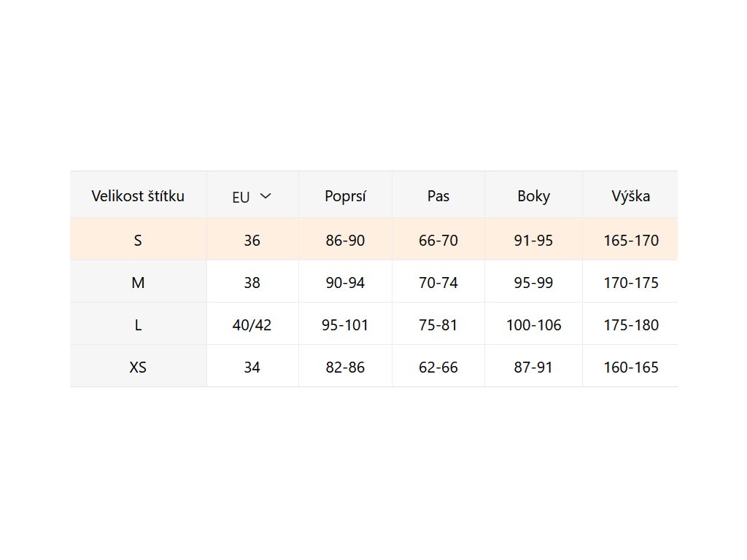Select the S size row label
Screen dimensions: 747x560
click(x=138, y=240)
